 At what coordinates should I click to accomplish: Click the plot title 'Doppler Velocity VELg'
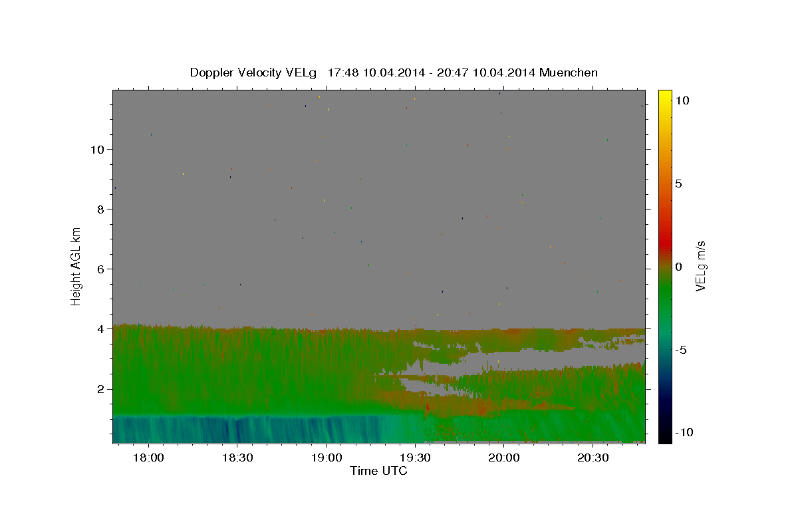[x=253, y=72]
